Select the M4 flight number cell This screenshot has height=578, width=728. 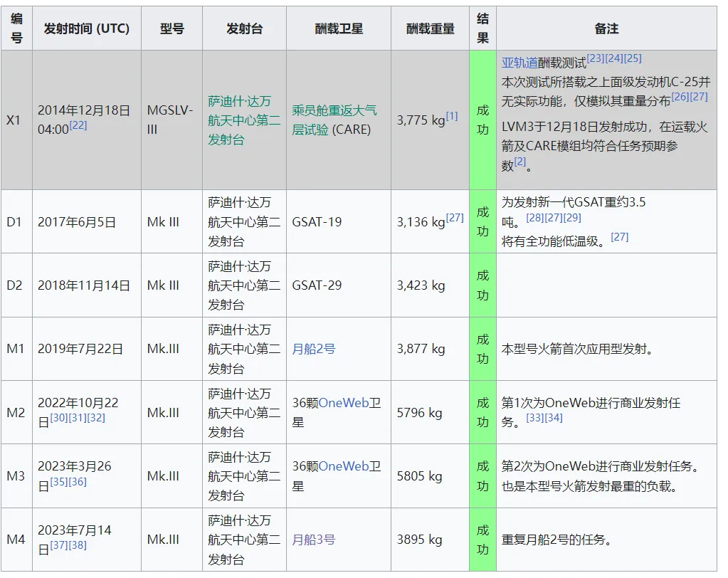(x=16, y=540)
